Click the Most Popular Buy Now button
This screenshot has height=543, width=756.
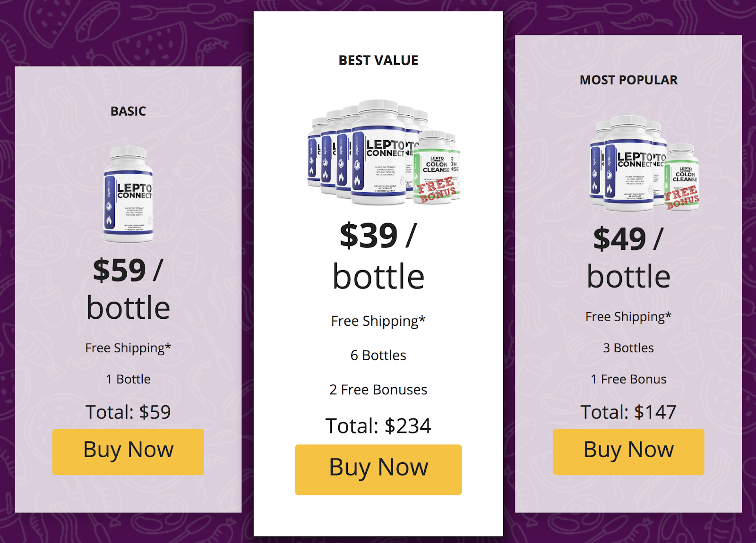click(x=628, y=451)
